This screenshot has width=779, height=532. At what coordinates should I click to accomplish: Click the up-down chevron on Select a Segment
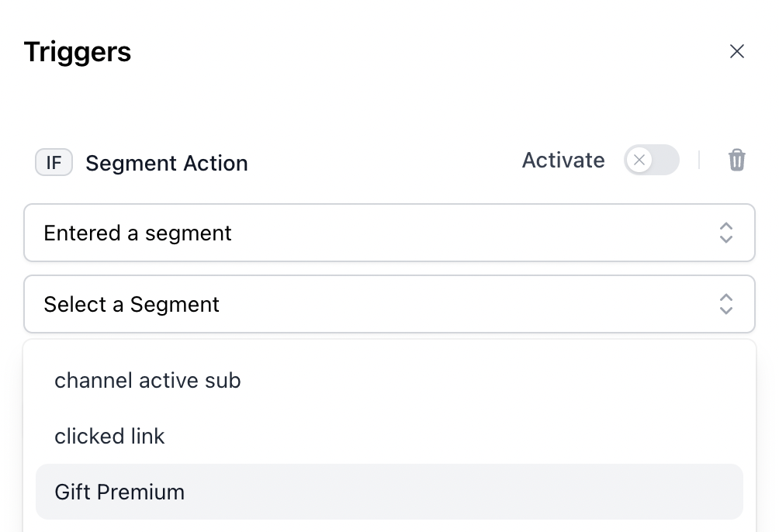point(725,304)
